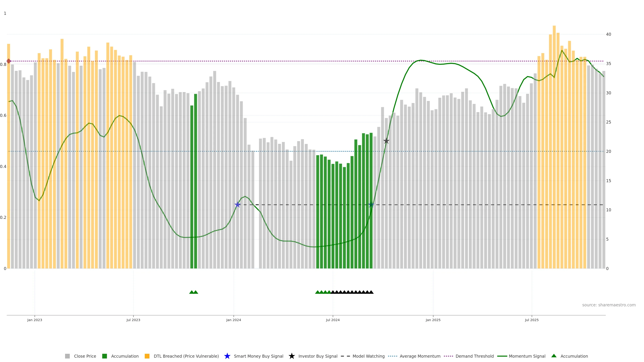Click the green Accumulation triangle legend icon

click(554, 356)
